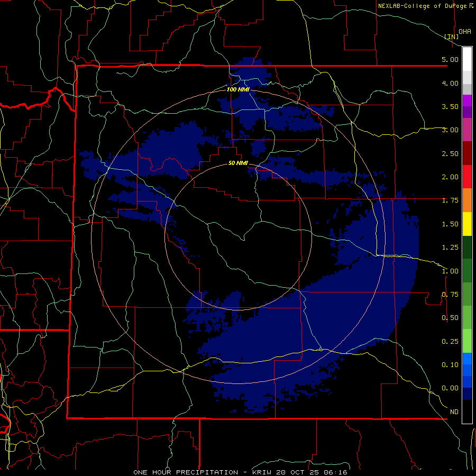Image resolution: width=476 pixels, height=476 pixels.
Task: Click the 100 NMI range ring label
Action: point(238,89)
